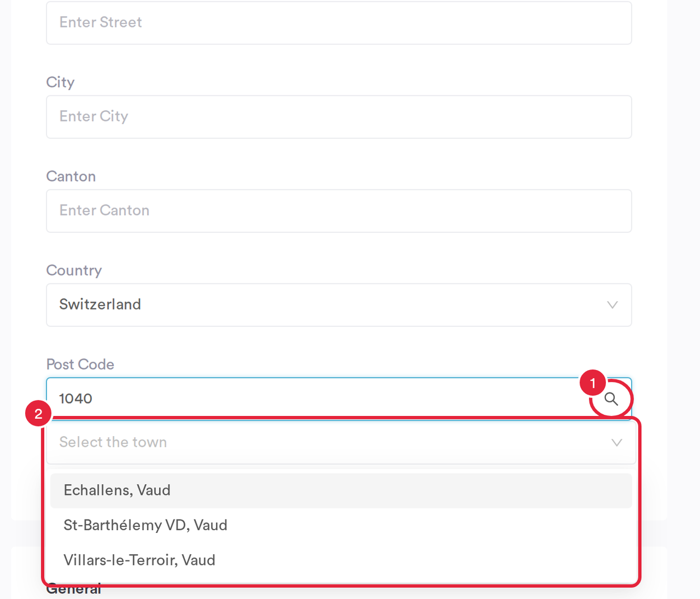Open the Select the town dropdown

point(341,442)
